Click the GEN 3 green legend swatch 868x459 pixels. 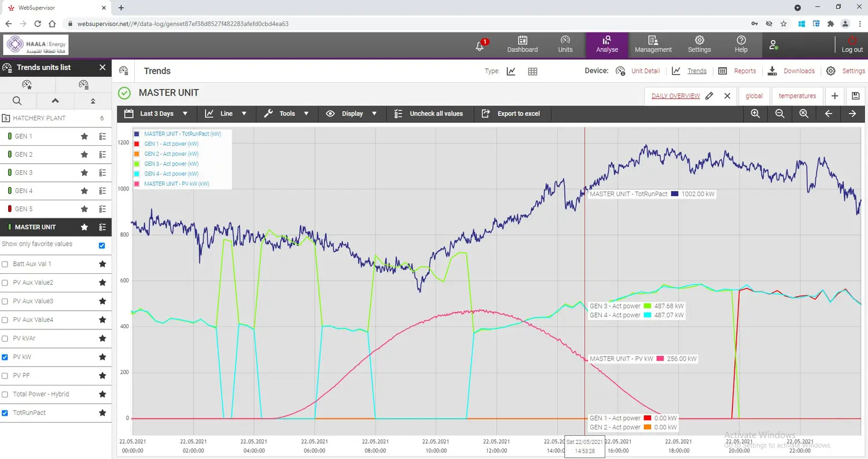pos(137,164)
